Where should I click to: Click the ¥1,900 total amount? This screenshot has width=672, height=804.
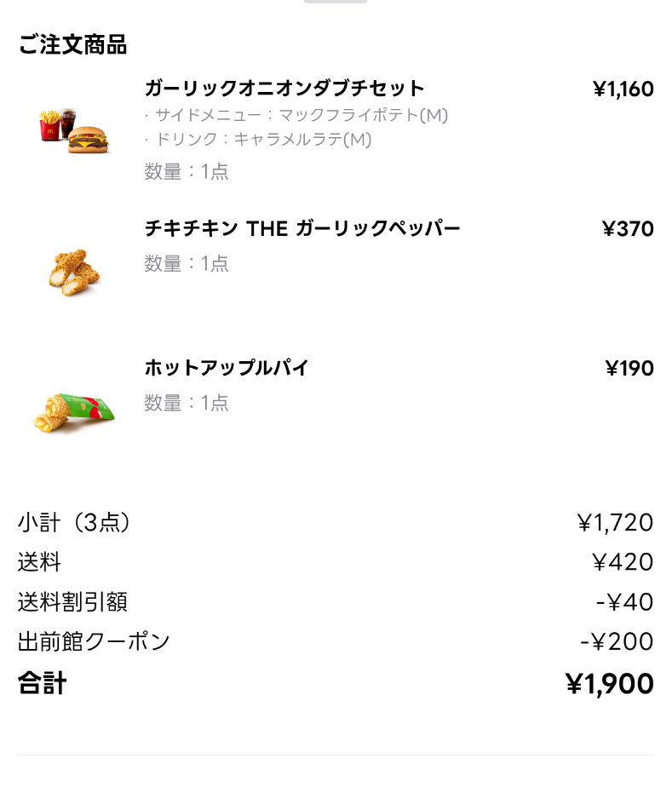(609, 684)
